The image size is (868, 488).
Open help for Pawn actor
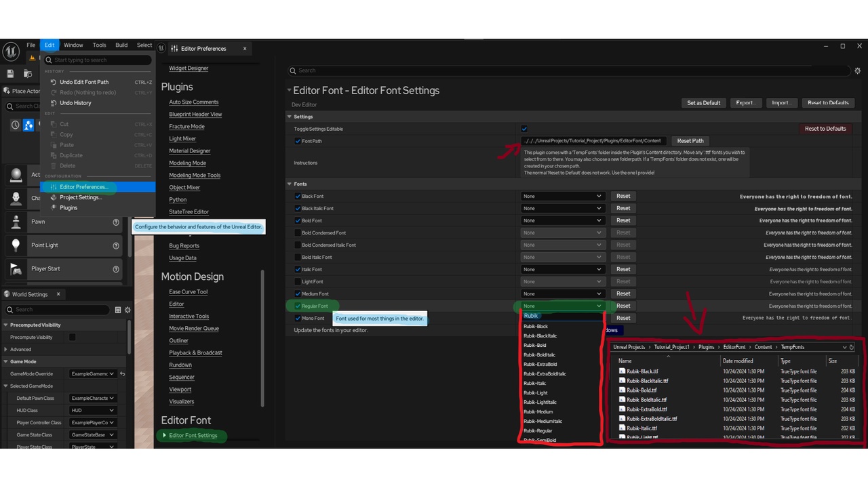coord(116,222)
